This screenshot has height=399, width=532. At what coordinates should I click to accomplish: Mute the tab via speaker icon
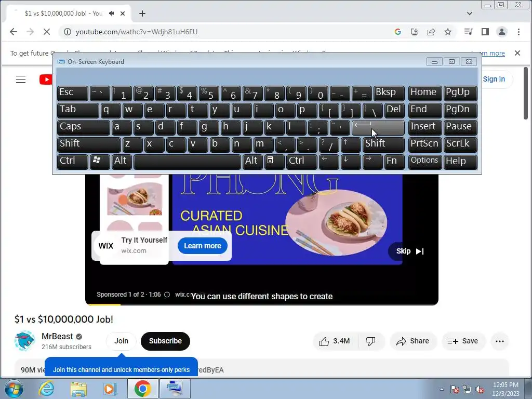pyautogui.click(x=112, y=13)
